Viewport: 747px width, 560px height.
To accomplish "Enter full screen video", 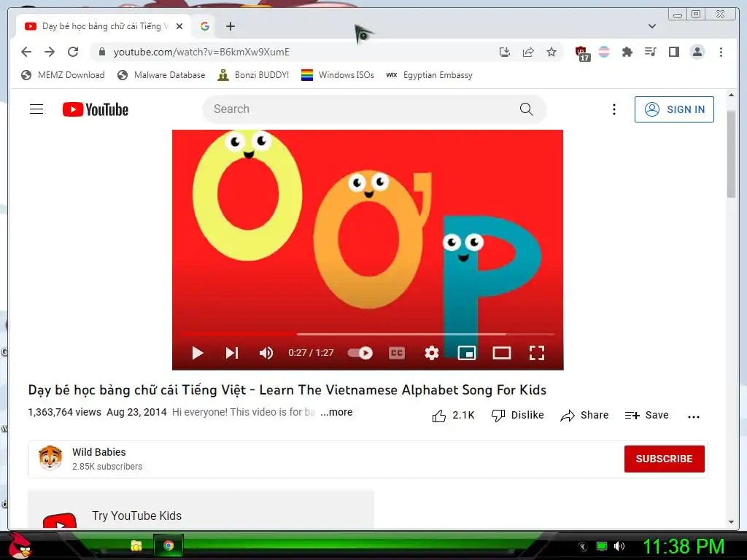I will pos(537,353).
